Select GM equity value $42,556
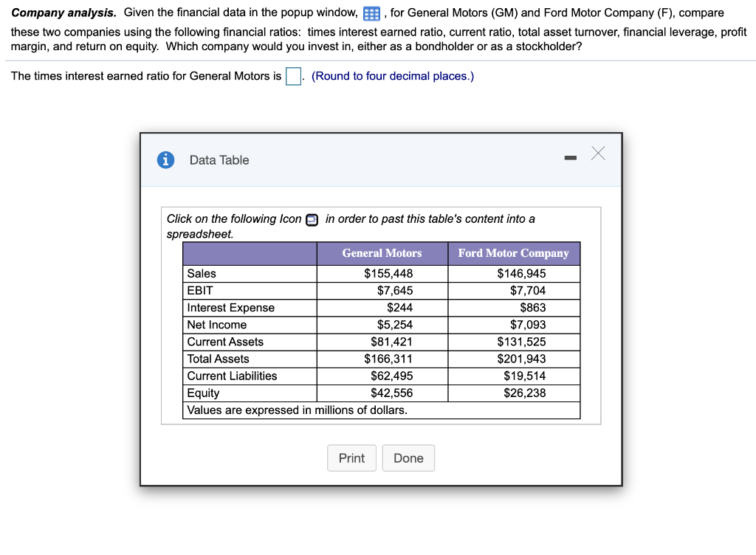756x555 pixels. [391, 393]
